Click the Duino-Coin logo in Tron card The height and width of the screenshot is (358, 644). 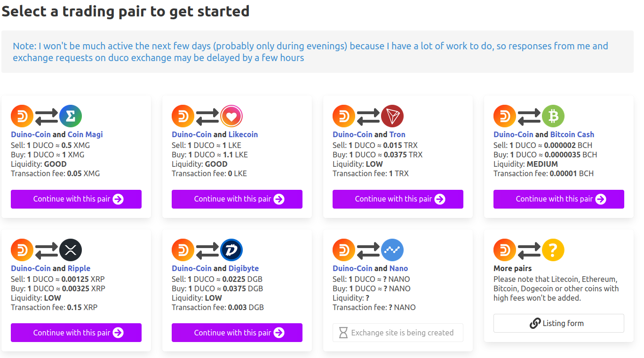click(x=344, y=116)
